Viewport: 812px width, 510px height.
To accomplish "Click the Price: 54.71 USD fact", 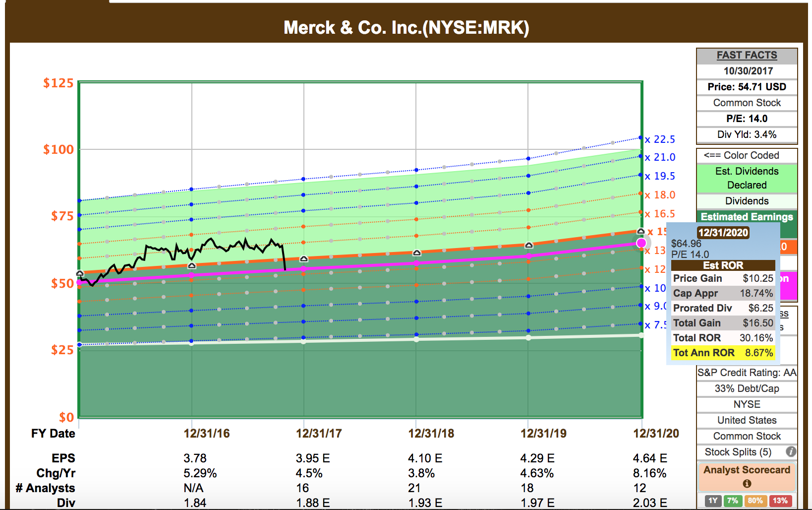I will point(747,87).
